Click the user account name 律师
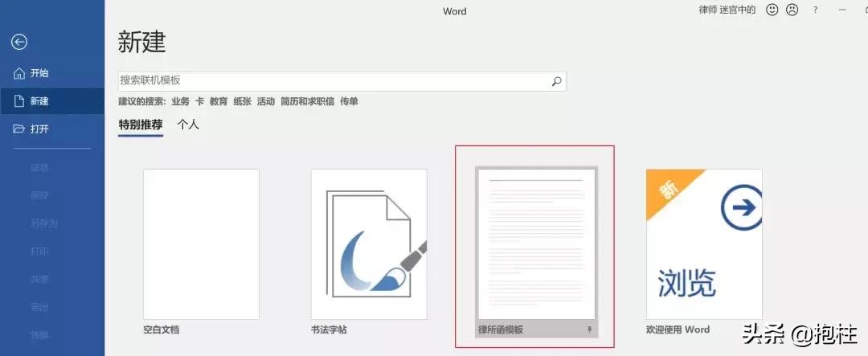This screenshot has height=356, width=868. 727,10
